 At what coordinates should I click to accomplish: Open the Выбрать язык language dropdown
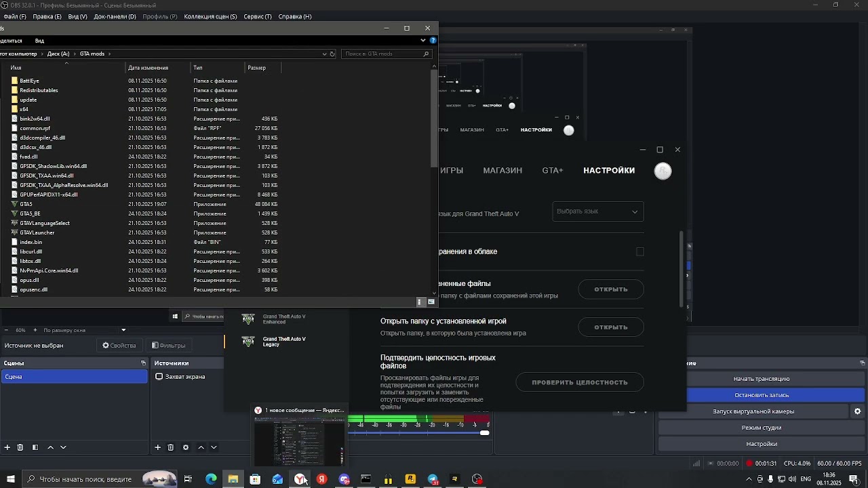[597, 211]
